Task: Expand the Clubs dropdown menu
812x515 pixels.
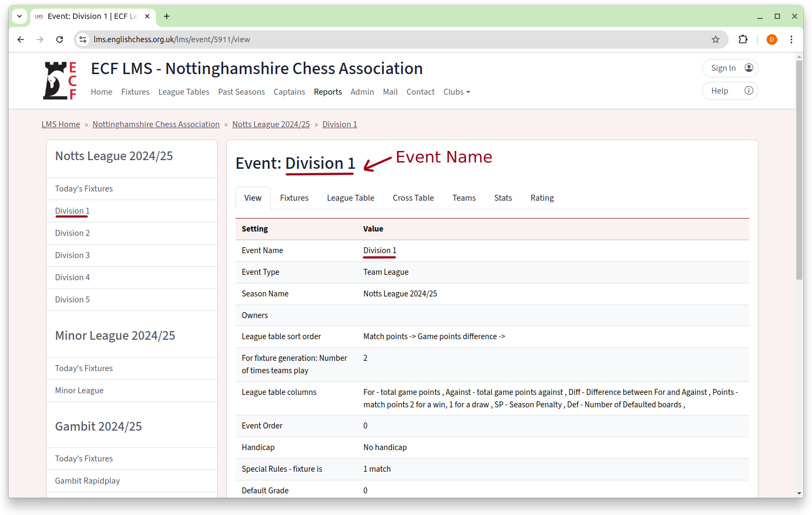Action: [456, 92]
